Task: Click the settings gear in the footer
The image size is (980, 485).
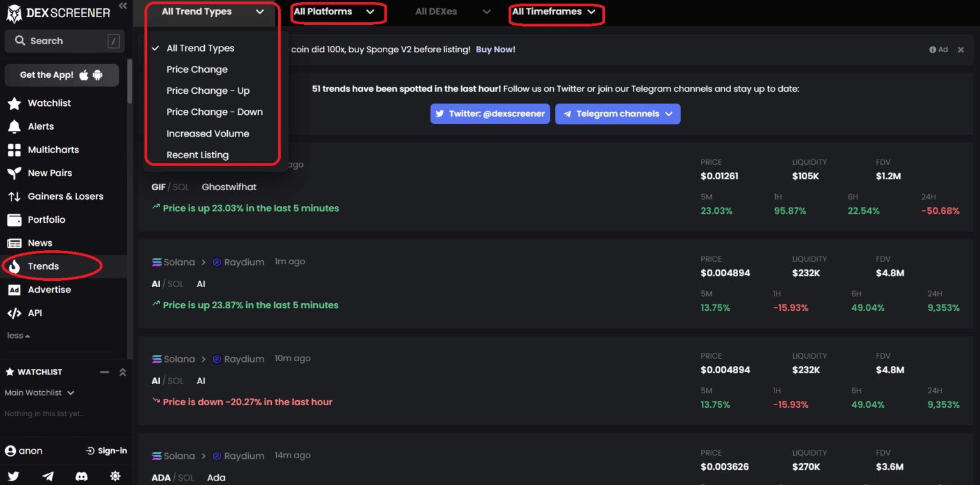Action: coord(115,476)
